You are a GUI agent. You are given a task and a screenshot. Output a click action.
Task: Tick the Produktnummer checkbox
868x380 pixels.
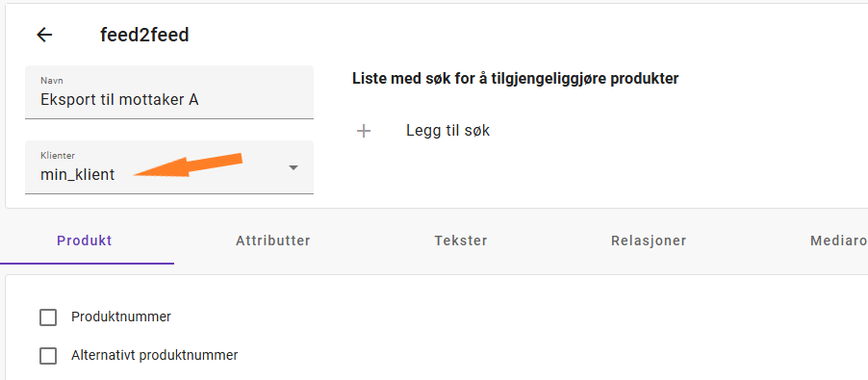click(48, 317)
